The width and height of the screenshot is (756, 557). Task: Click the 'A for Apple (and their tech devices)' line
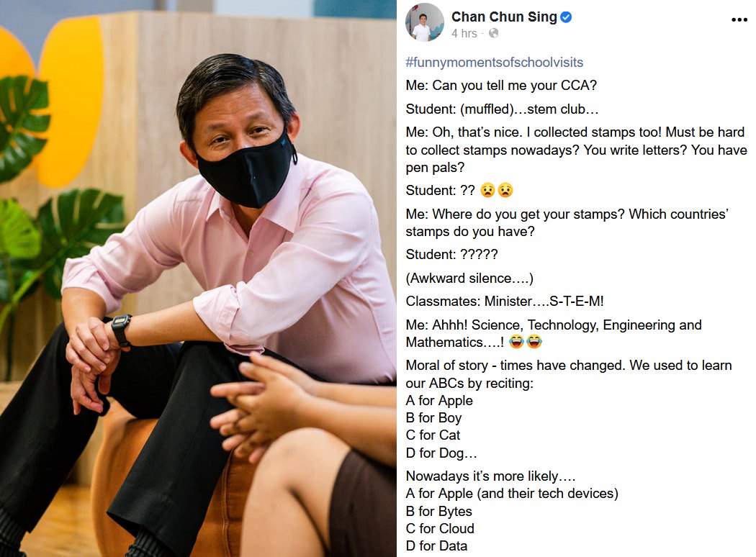[511, 494]
